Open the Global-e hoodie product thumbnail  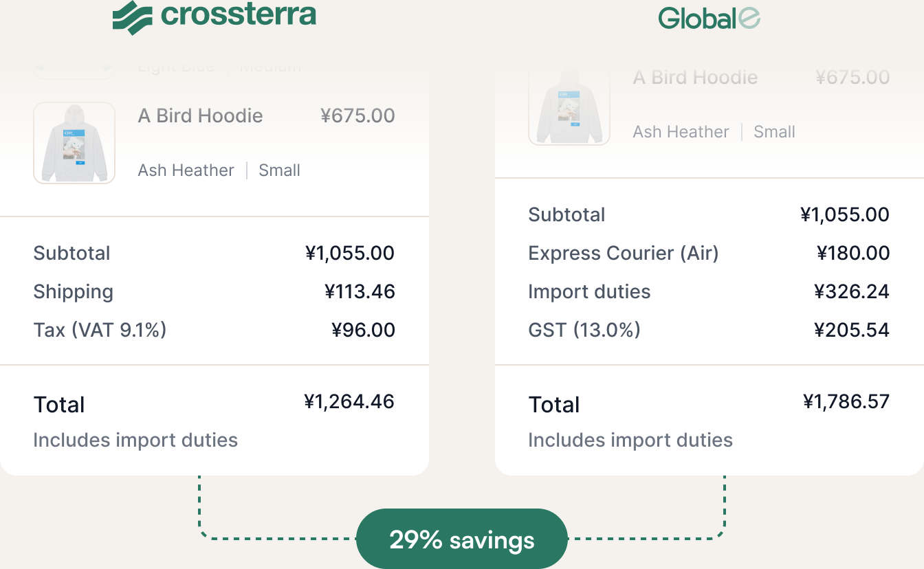point(569,107)
